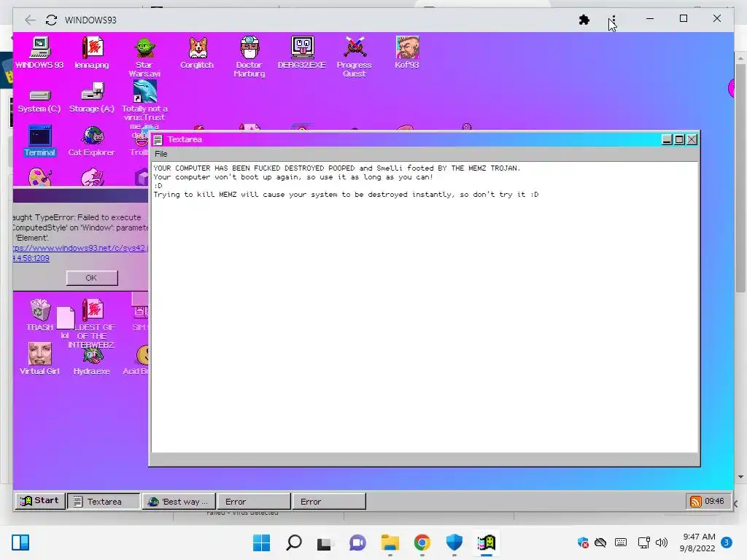Open the Kof93 icon

click(x=407, y=52)
